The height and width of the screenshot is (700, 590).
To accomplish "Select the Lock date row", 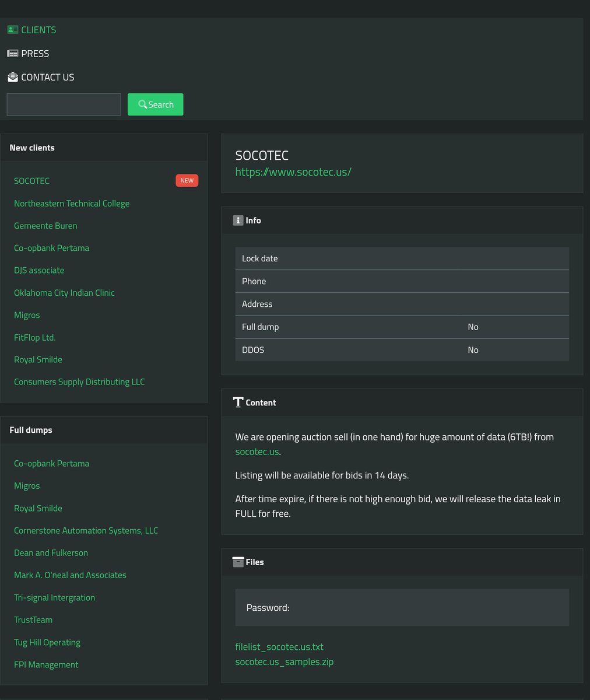I will coord(402,258).
